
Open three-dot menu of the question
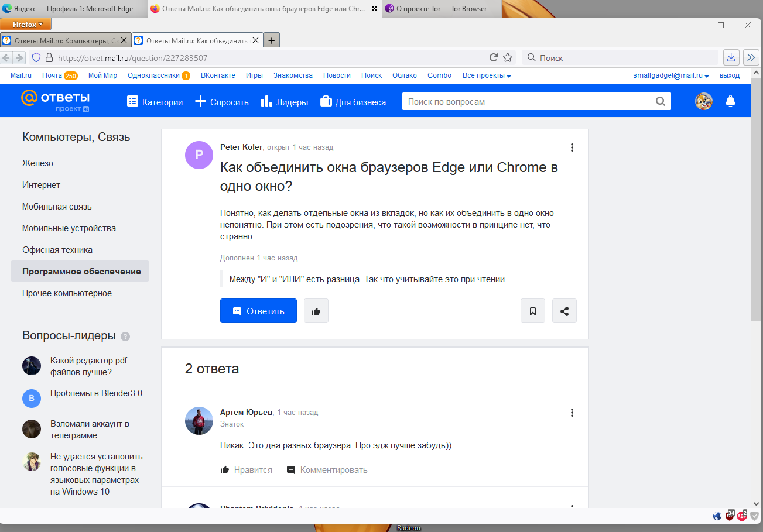572,147
